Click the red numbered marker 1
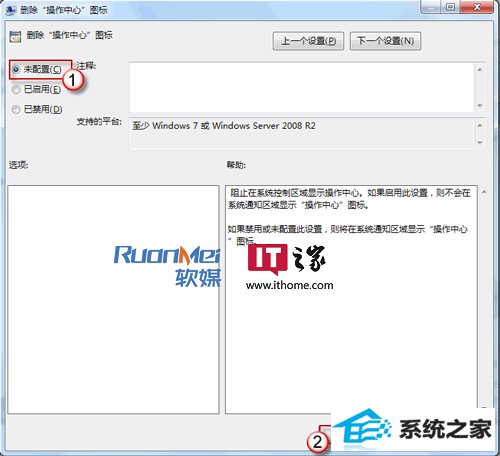This screenshot has height=456, width=500. tap(73, 80)
